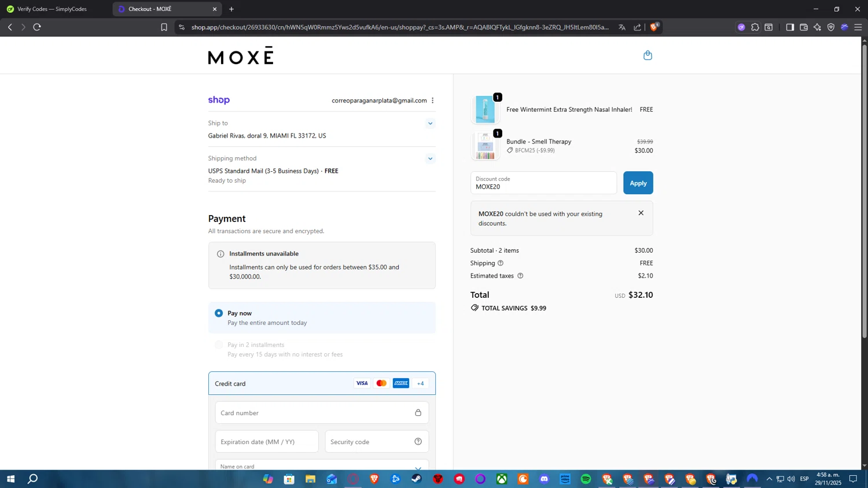Open the browser hamburger menu
This screenshot has width=868, height=488.
pos(858,27)
